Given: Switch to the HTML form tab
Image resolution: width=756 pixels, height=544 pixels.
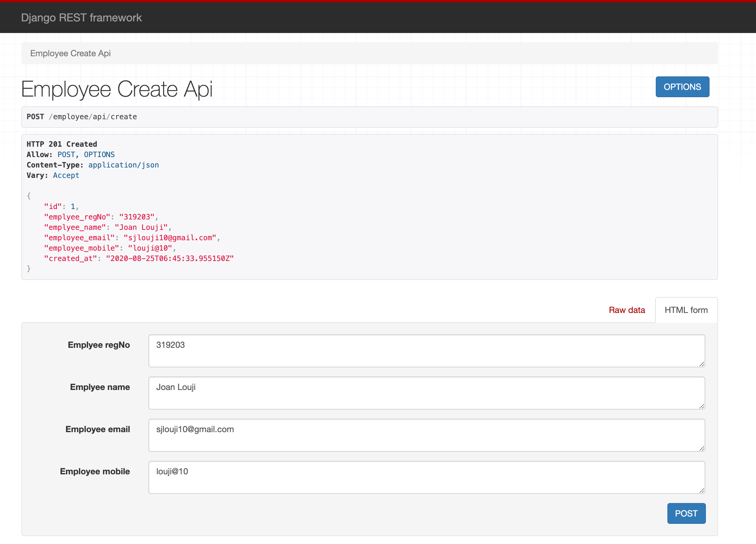Looking at the screenshot, I should coord(686,310).
